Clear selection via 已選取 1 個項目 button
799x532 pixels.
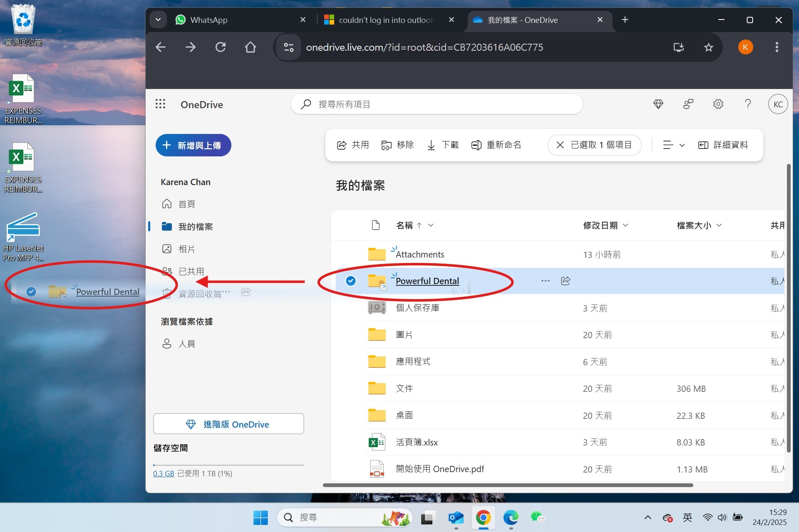coord(594,145)
